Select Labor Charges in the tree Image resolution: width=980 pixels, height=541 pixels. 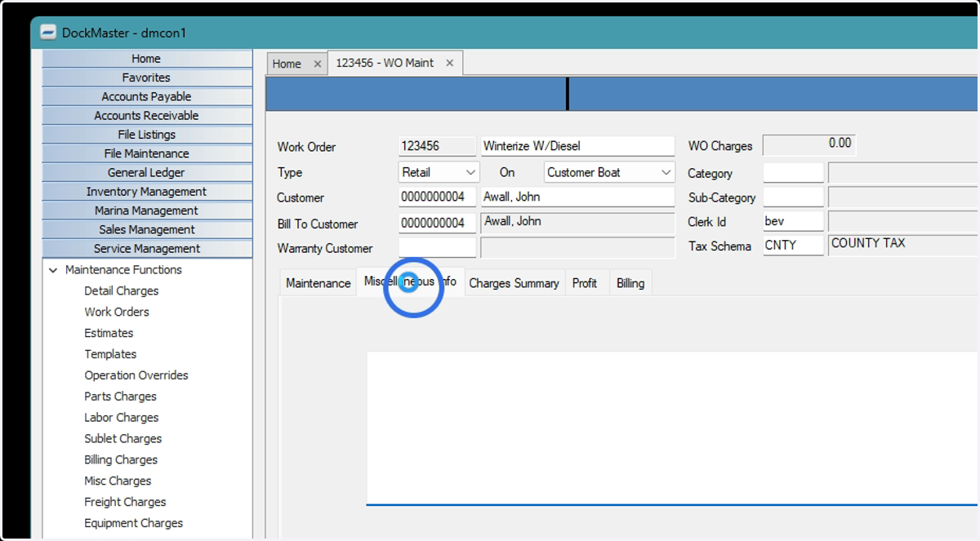[122, 418]
